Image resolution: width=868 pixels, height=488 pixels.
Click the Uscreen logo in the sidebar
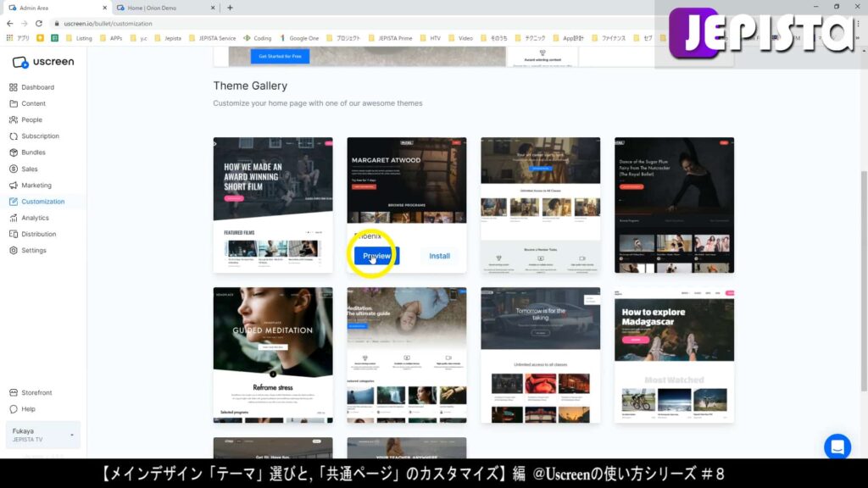(x=42, y=62)
